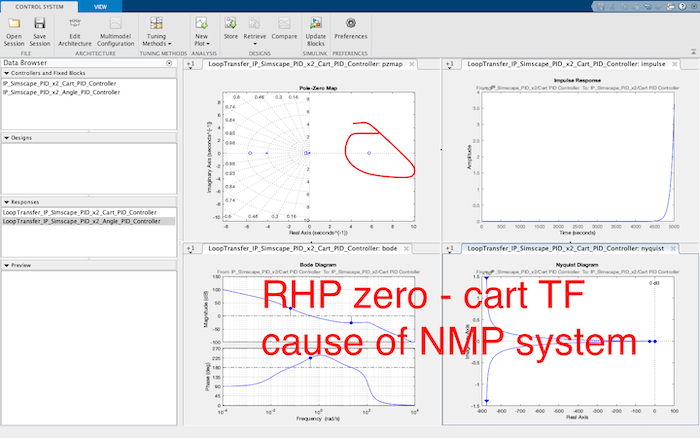The width and height of the screenshot is (700, 438).
Task: Click the Compare designs icon
Action: pos(284,23)
